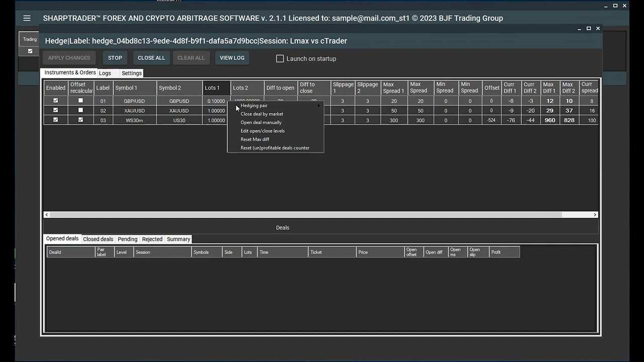Click the horizontal scrollbar of instruments table
The image size is (644, 362).
coord(306,215)
